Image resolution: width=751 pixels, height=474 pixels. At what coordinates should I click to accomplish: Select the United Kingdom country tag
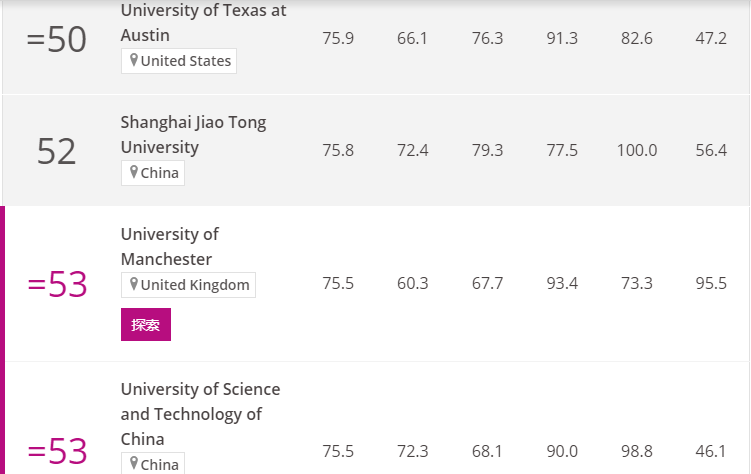point(188,285)
